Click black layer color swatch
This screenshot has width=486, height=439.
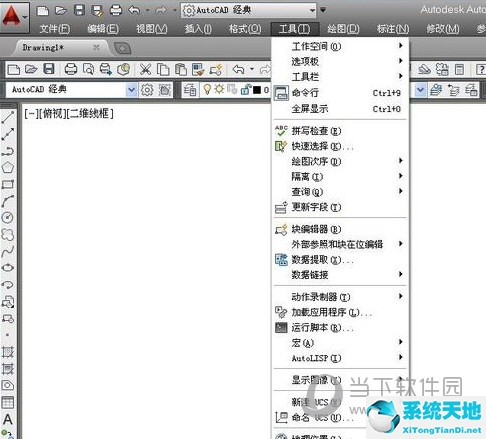(257, 90)
